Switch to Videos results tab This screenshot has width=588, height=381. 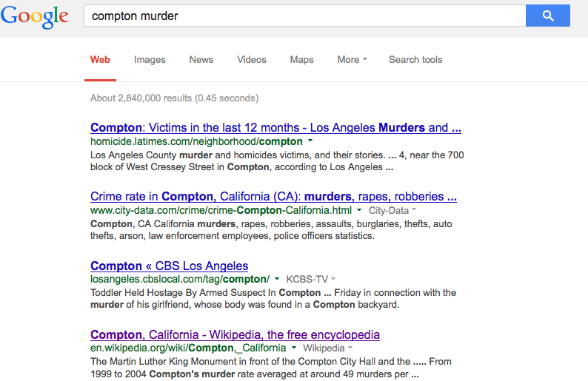click(252, 60)
